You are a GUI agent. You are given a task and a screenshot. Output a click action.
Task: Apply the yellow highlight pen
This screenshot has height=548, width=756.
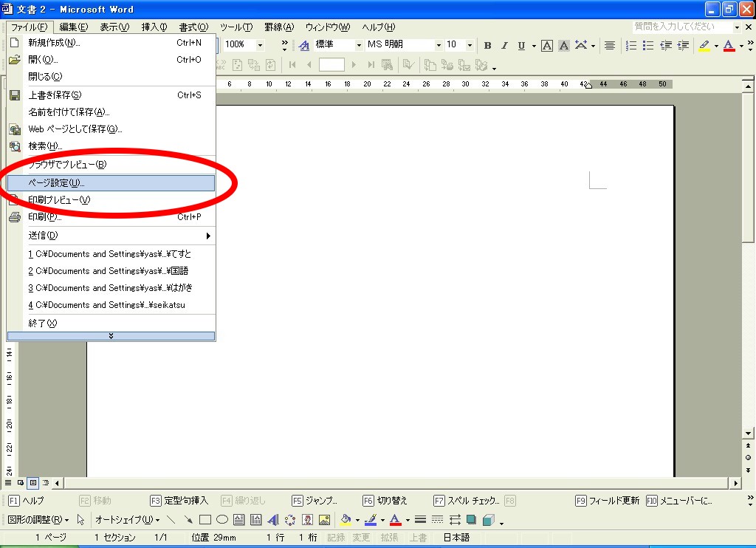704,45
